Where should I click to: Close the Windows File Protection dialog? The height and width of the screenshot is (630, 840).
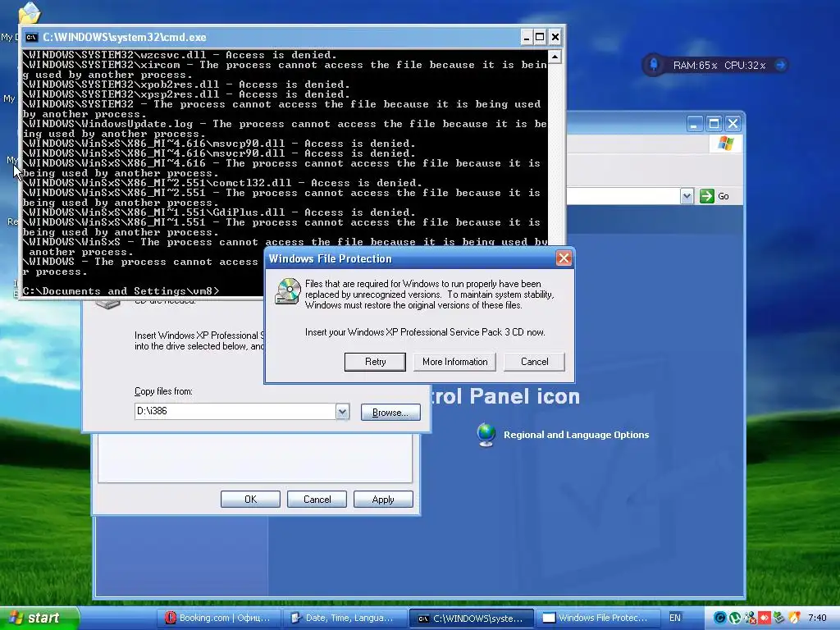[x=564, y=258]
